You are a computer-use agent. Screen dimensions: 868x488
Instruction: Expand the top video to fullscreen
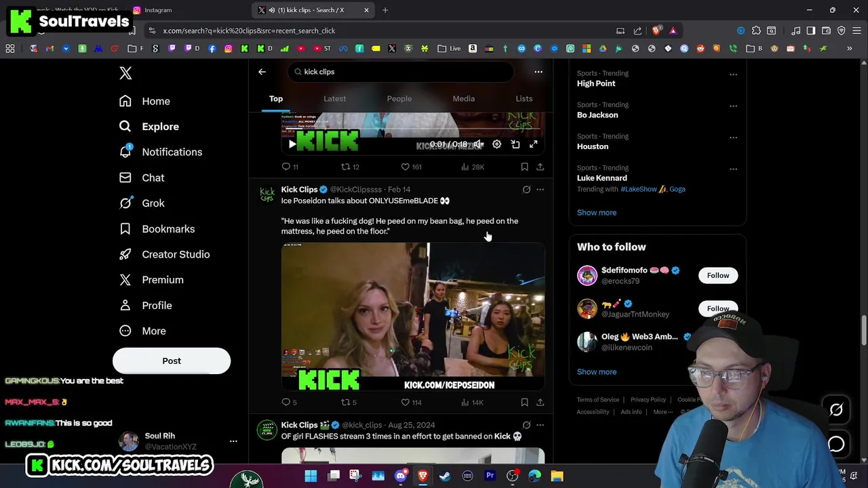[x=534, y=144]
